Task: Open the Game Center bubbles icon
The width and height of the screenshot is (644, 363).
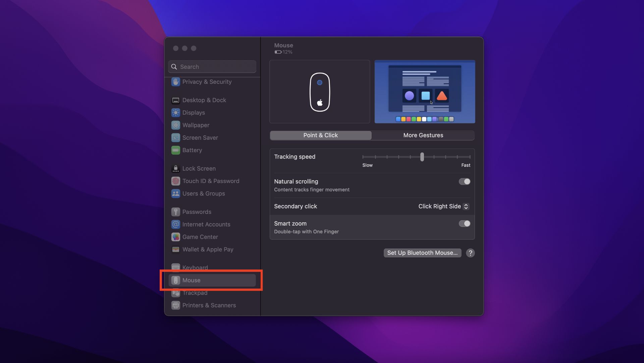Action: 175,237
